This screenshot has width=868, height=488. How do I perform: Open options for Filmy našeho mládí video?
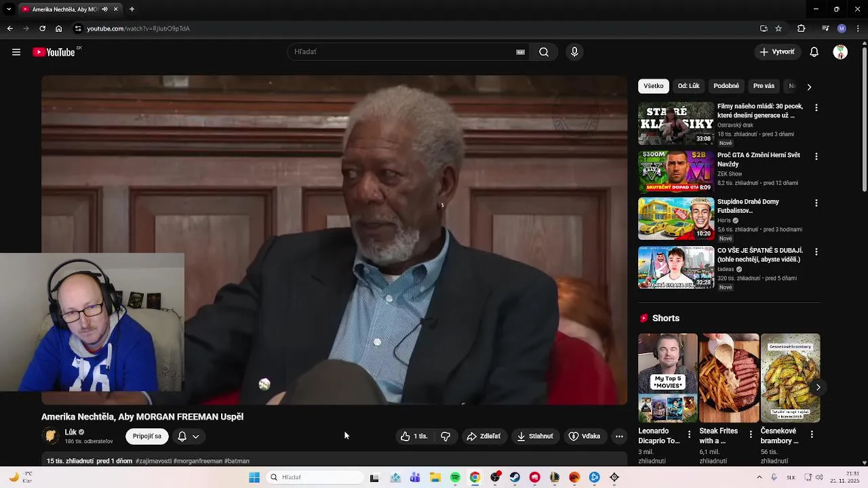click(816, 108)
